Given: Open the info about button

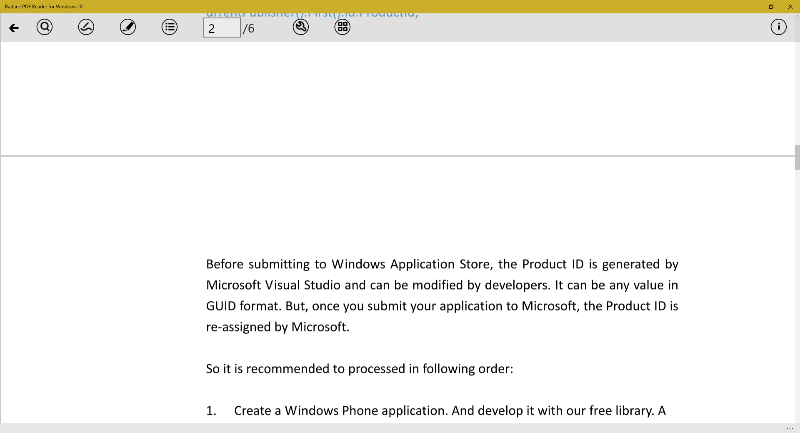Looking at the screenshot, I should [x=779, y=28].
